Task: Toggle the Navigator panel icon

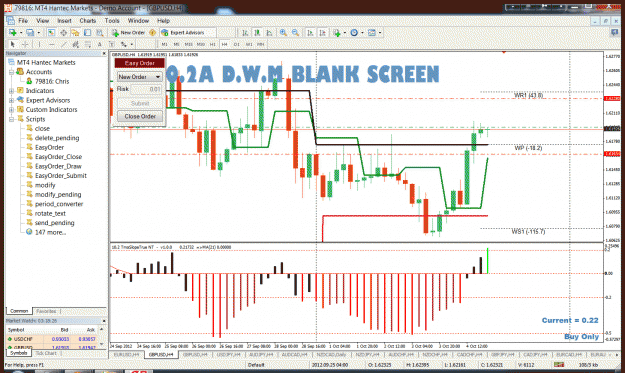Action: coord(75,33)
